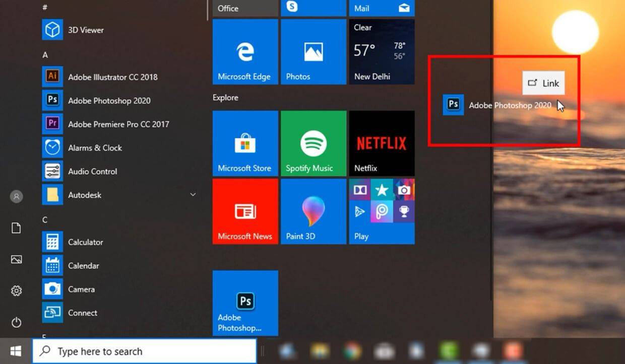Open the Photos tile

(314, 52)
